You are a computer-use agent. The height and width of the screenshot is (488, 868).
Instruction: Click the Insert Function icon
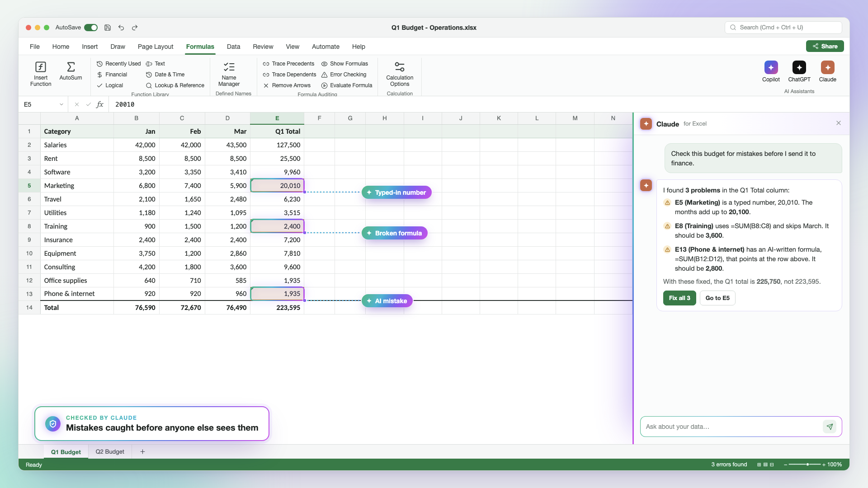[41, 67]
